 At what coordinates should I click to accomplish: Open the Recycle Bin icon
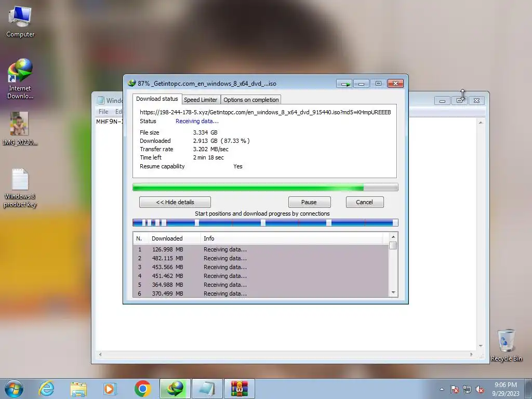[x=506, y=345]
